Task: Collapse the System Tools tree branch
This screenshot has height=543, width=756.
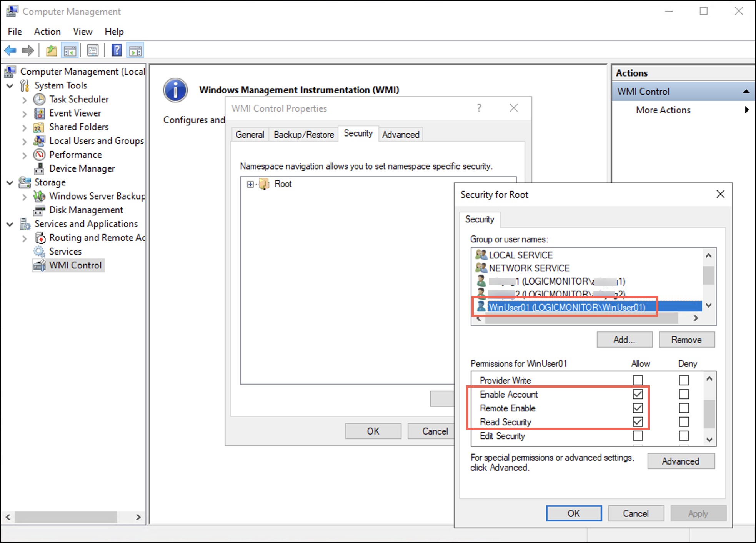Action: click(x=10, y=85)
